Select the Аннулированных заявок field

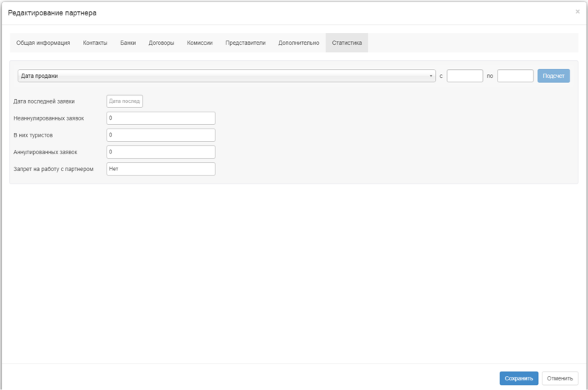tap(160, 152)
